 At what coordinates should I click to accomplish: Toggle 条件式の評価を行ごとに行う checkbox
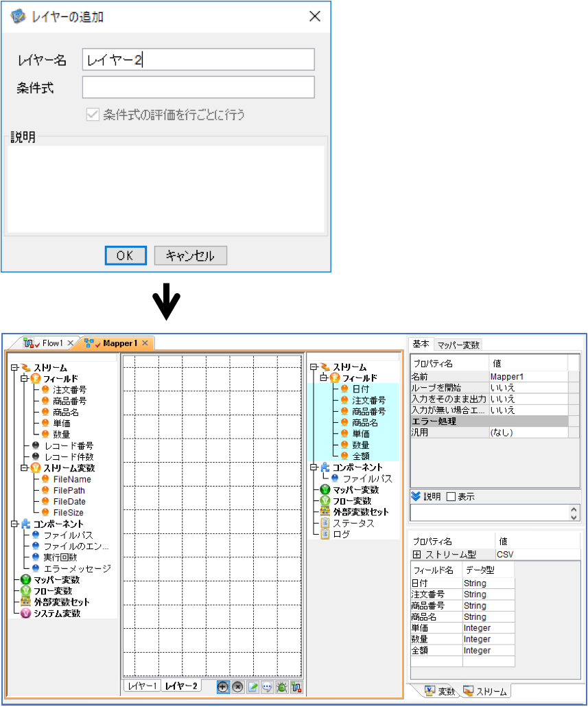click(x=93, y=114)
